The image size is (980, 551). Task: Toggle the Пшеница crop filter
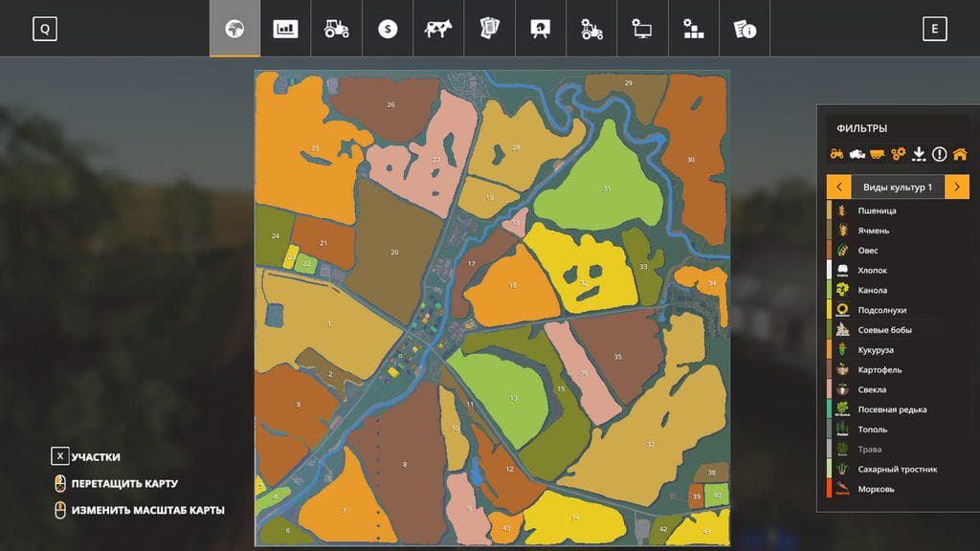[x=898, y=210]
